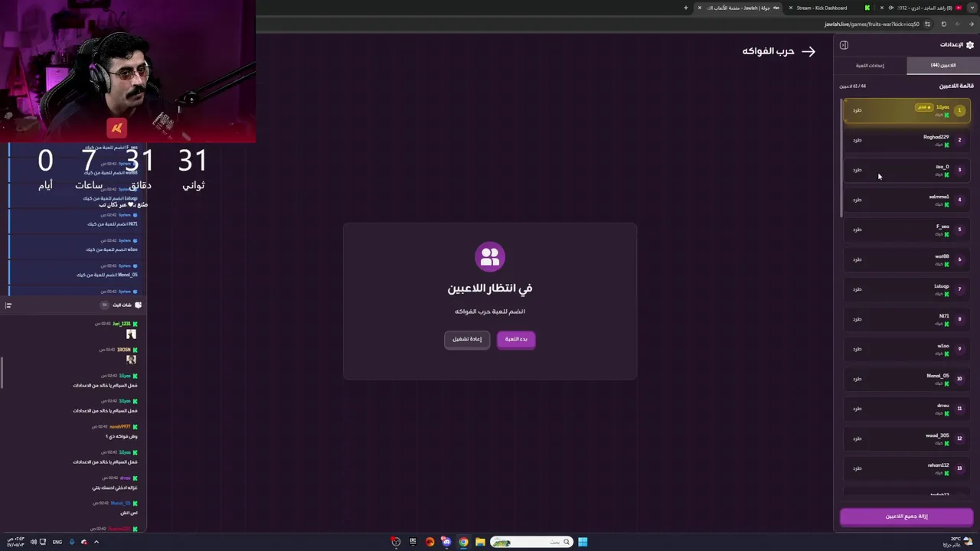The height and width of the screenshot is (551, 980).
Task: Select player name Raghad229 in list
Action: (x=936, y=137)
